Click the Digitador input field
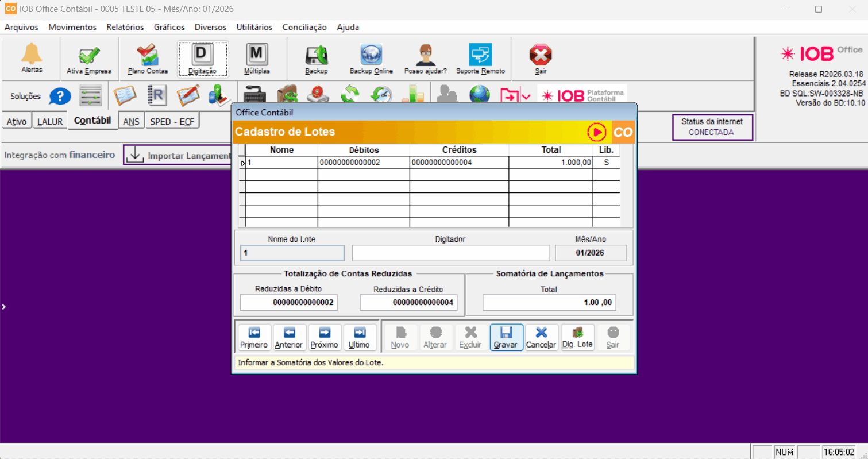This screenshot has height=459, width=868. [450, 253]
